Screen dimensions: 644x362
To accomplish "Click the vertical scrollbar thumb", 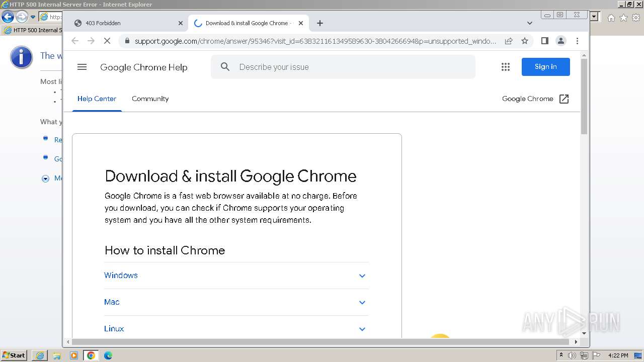I will pyautogui.click(x=584, y=97).
